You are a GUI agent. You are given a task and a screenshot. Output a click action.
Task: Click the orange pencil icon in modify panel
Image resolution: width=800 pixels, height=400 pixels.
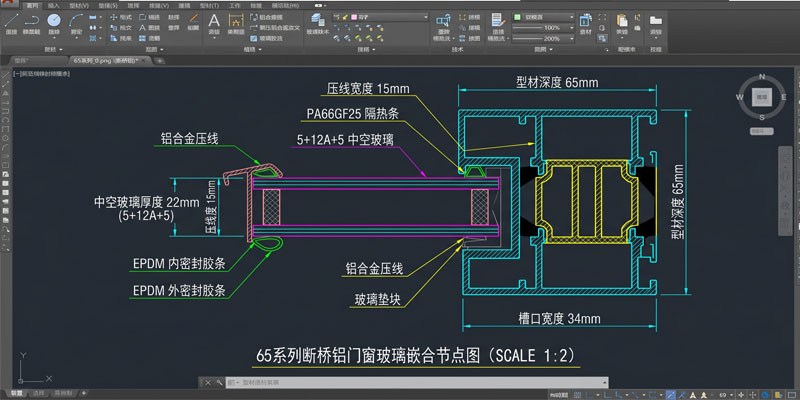pyautogui.click(x=194, y=18)
